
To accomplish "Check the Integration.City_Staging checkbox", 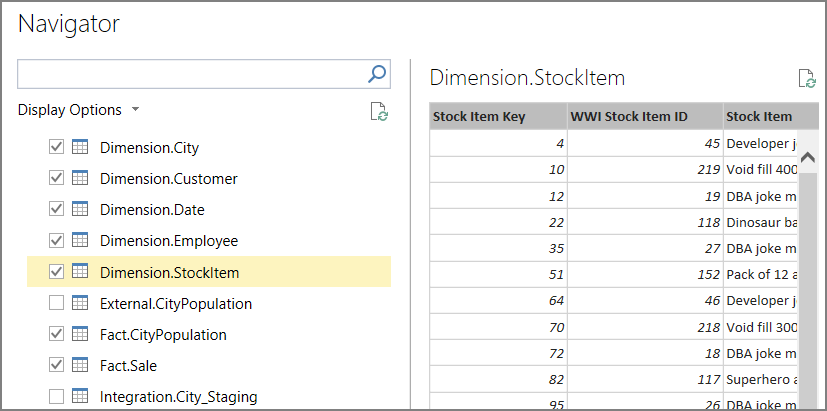I will [57, 396].
